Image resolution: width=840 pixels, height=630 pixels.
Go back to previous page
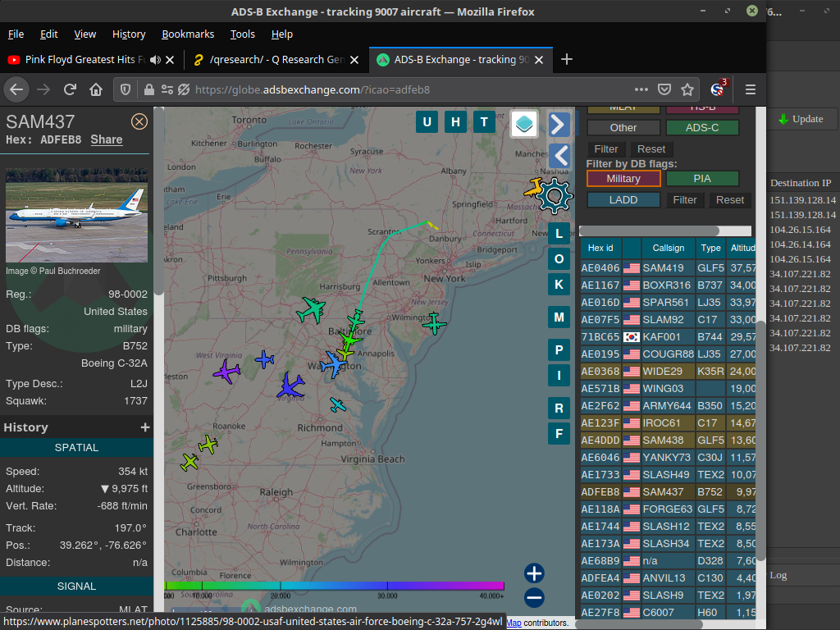click(x=16, y=89)
